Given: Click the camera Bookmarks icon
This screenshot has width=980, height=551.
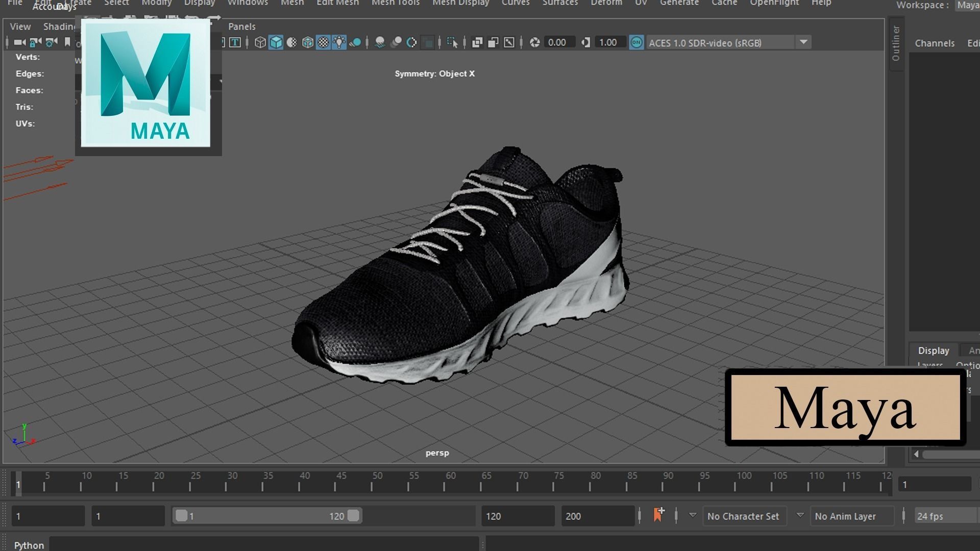Looking at the screenshot, I should [x=67, y=42].
